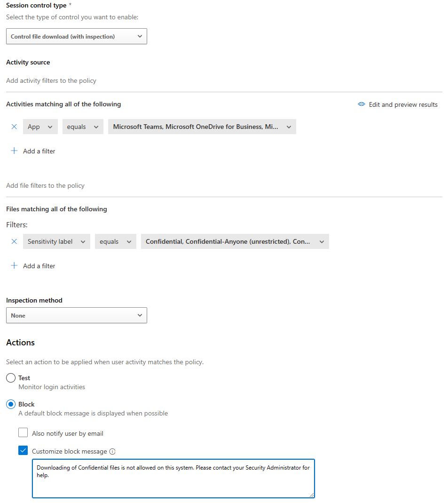
Task: Click the Monitor login activities description
Action: tap(52, 387)
